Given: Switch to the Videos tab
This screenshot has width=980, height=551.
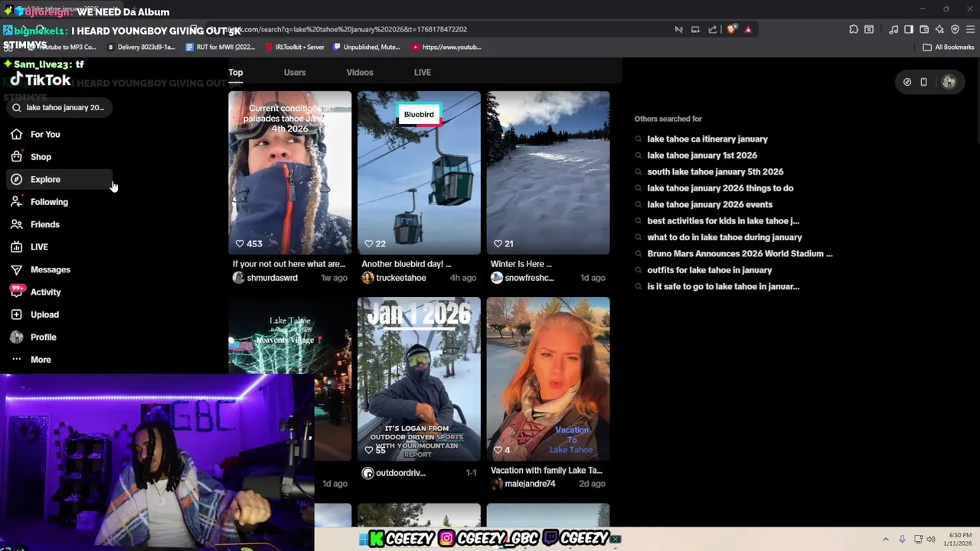Looking at the screenshot, I should point(360,73).
